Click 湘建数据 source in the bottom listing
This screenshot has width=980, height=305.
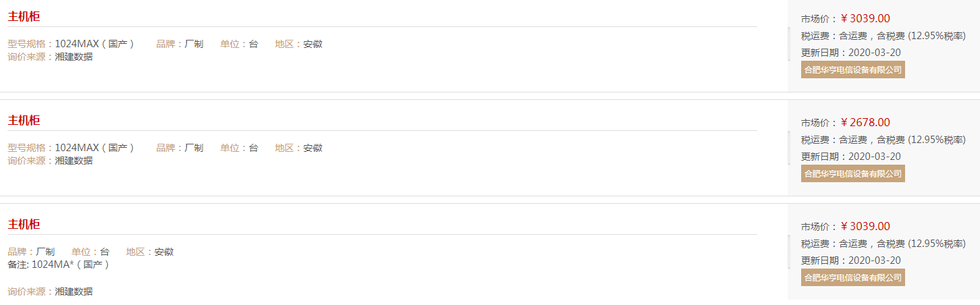pos(74,292)
